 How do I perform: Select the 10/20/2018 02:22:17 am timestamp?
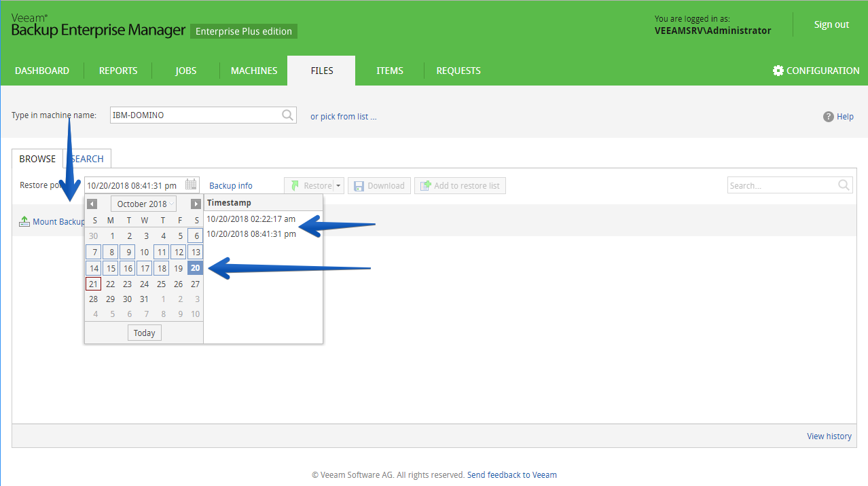click(251, 219)
